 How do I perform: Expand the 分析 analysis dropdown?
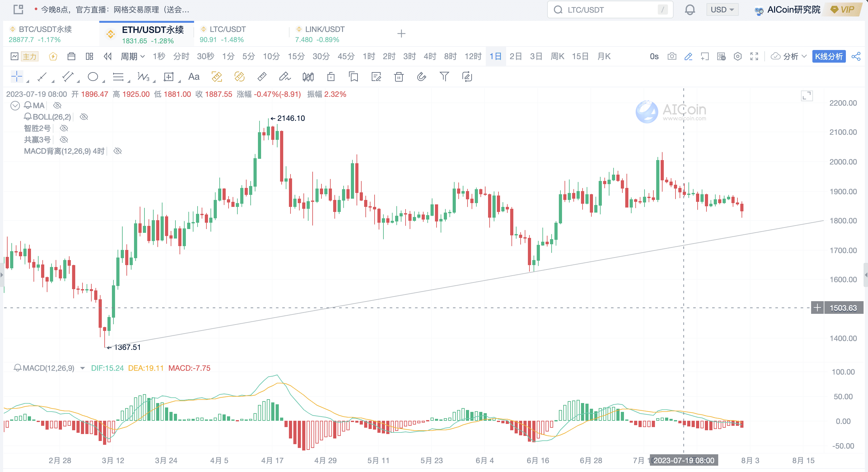[789, 56]
